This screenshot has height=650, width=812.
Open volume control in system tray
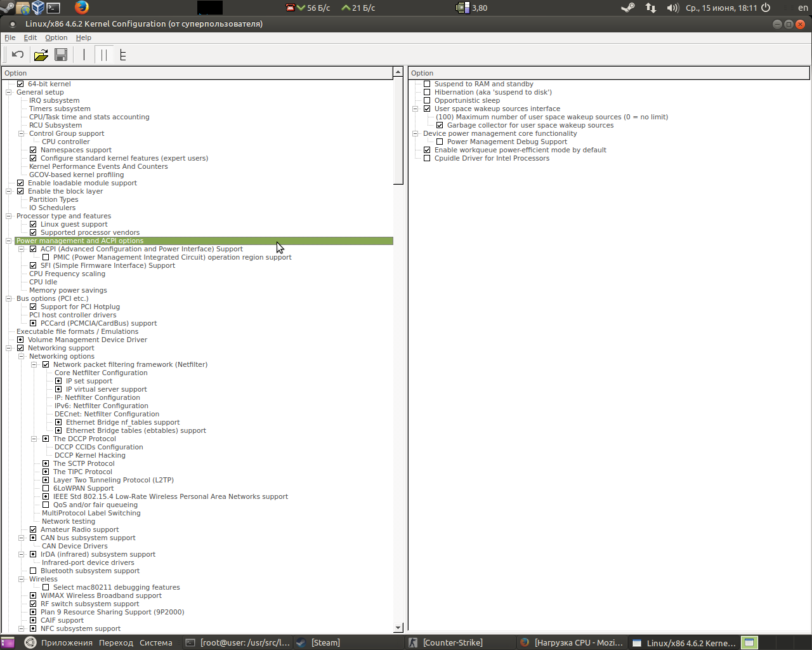pyautogui.click(x=673, y=8)
